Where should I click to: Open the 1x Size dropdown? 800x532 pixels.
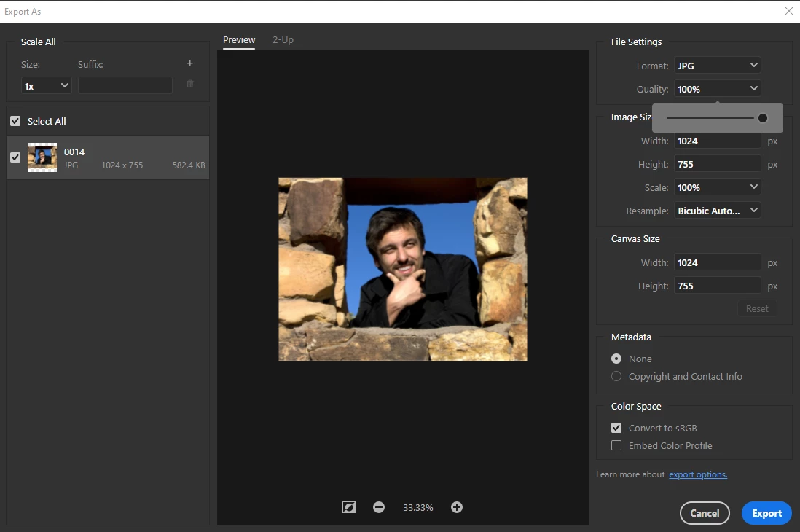(46, 86)
